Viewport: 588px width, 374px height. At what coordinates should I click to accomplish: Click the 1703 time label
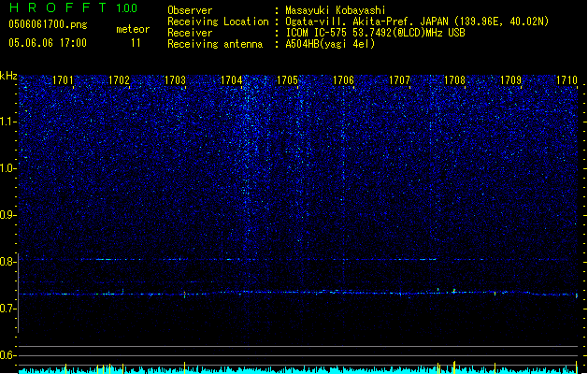point(175,80)
